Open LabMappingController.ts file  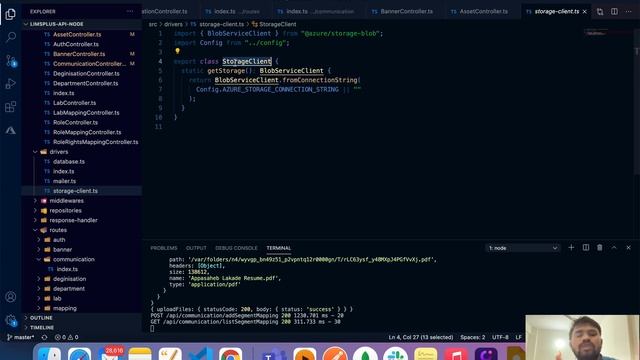point(86,113)
